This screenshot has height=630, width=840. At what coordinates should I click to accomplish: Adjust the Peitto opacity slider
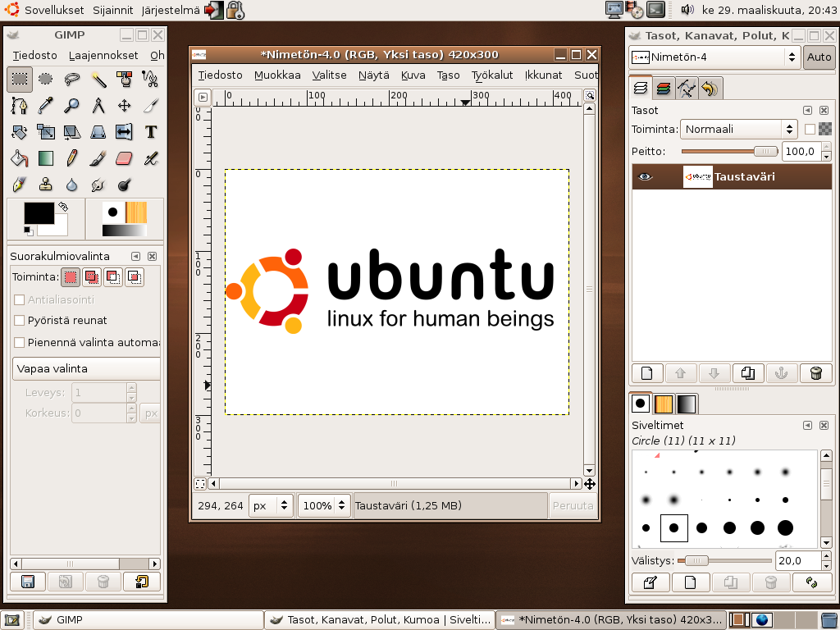pyautogui.click(x=729, y=152)
